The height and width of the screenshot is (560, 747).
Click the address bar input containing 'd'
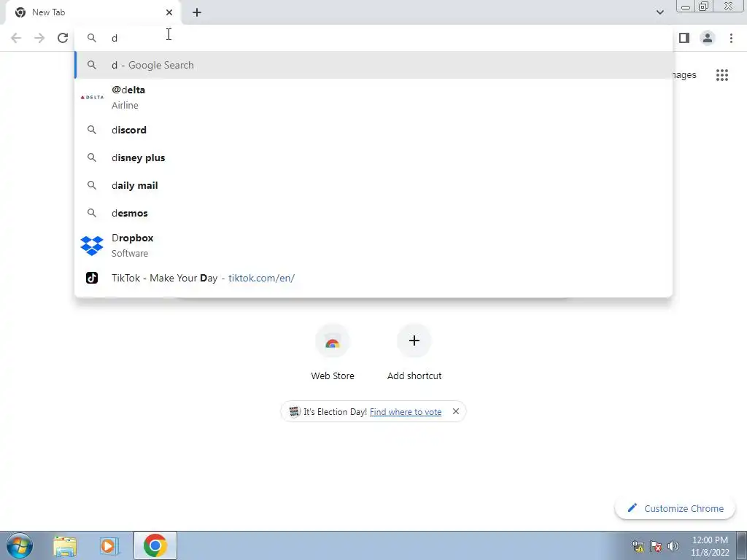[x=373, y=38]
